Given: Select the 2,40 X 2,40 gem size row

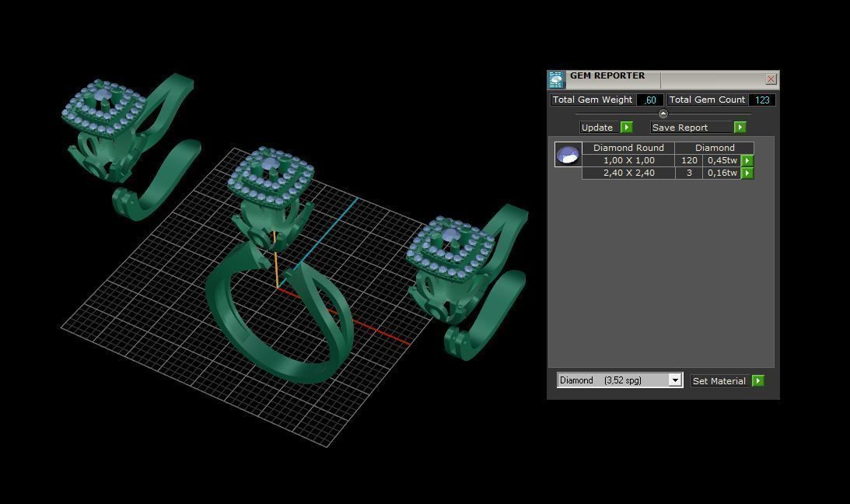Looking at the screenshot, I should point(628,173).
